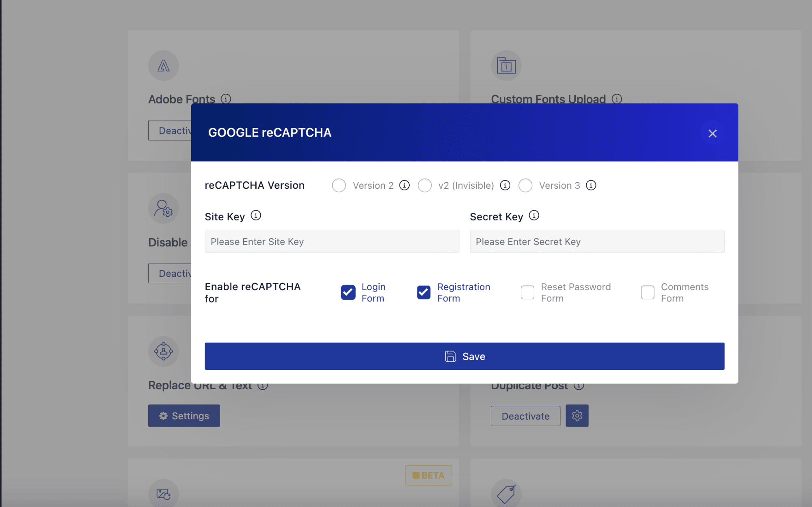The height and width of the screenshot is (507, 812).
Task: Show Replace URL & Text info tooltip
Action: 263,386
